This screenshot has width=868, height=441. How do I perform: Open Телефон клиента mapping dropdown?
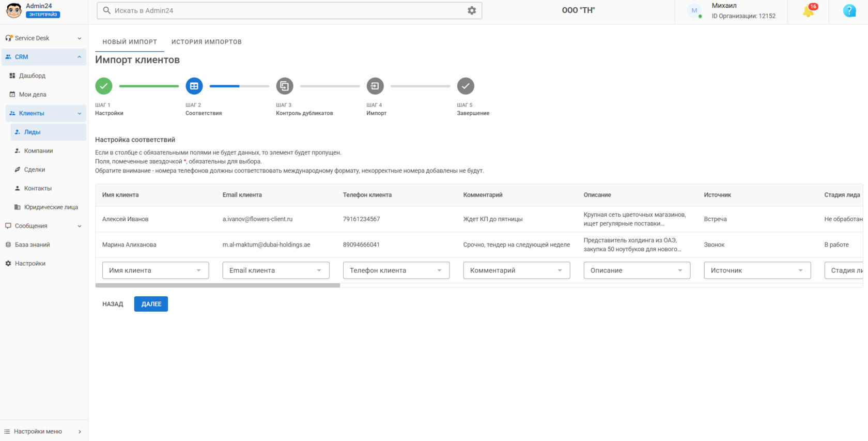click(396, 270)
